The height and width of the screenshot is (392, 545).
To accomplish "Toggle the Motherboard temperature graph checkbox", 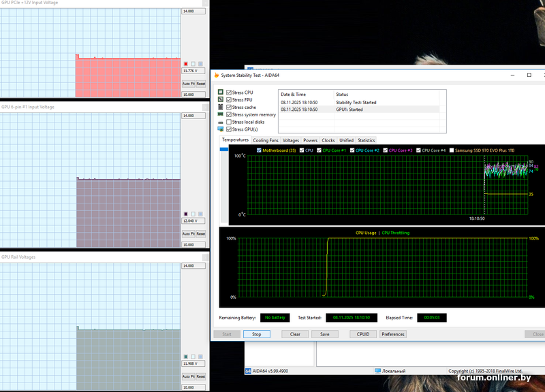I will [259, 150].
